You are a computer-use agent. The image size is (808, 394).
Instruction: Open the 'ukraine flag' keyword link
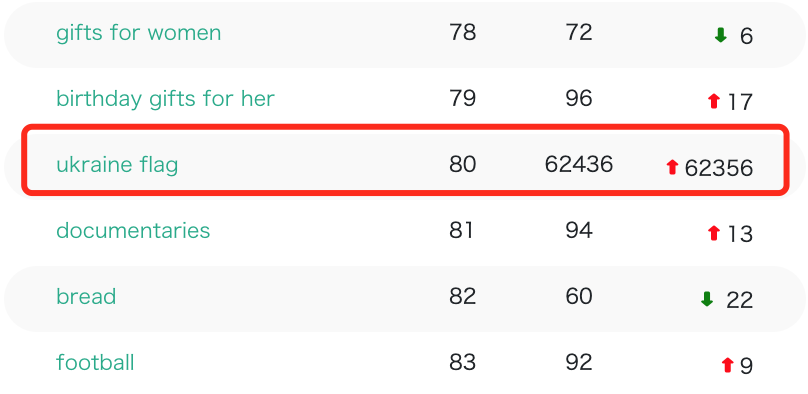117,165
